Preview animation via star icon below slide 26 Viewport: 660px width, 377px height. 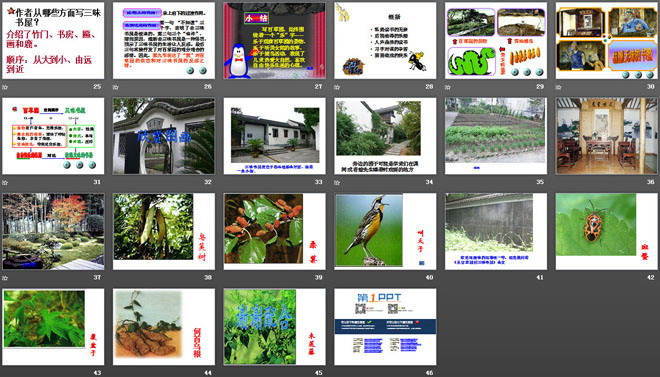coord(116,87)
